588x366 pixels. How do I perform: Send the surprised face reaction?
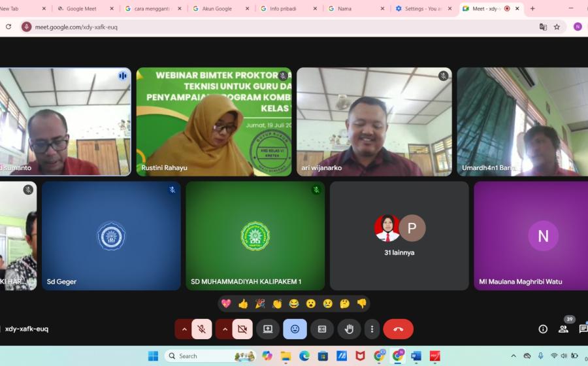coord(310,303)
